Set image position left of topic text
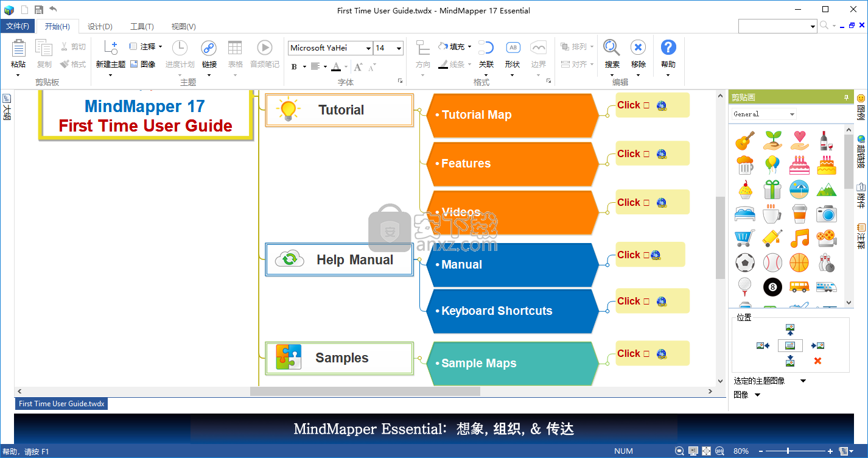The width and height of the screenshot is (868, 458). (763, 345)
